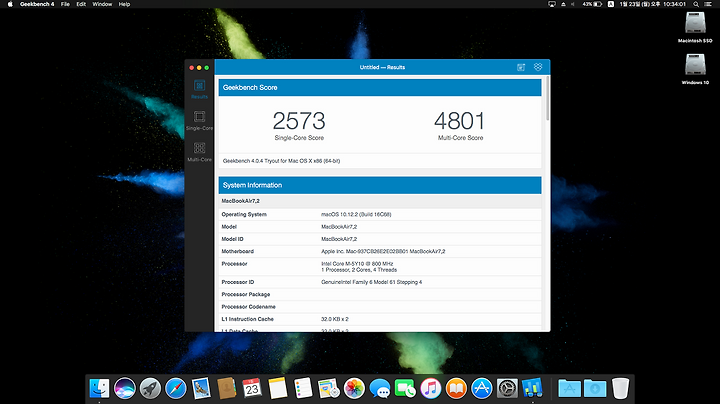Viewport: 720px width, 404px height.
Task: Open System Preferences from the dock
Action: point(507,388)
